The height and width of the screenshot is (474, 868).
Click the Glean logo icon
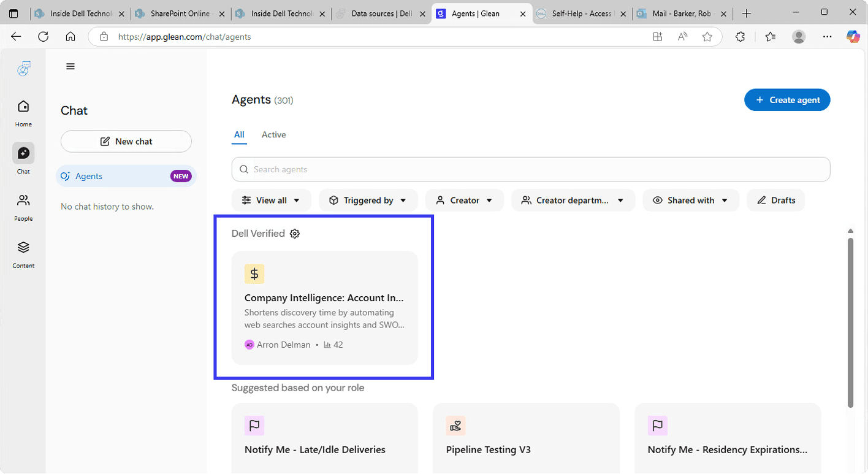point(23,69)
